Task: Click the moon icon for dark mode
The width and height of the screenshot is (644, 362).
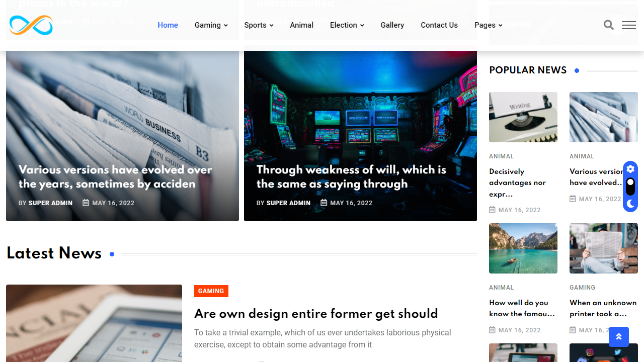Action: coord(630,204)
